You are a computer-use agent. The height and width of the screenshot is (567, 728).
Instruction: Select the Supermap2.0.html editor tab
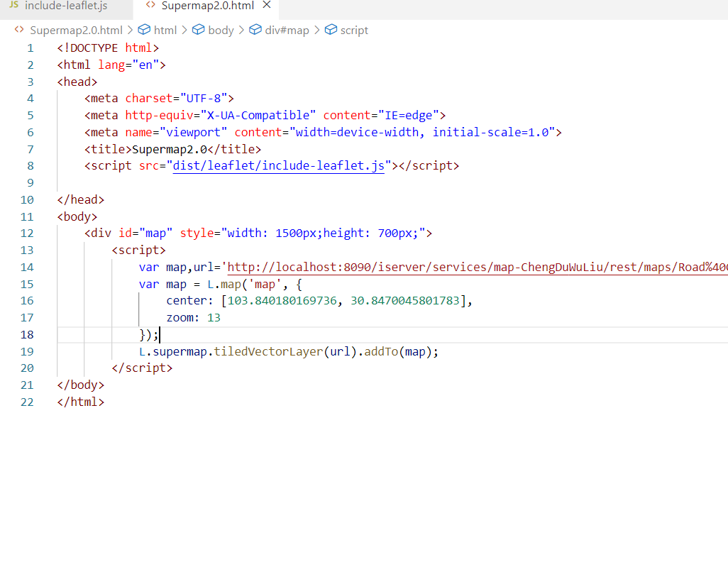(207, 6)
